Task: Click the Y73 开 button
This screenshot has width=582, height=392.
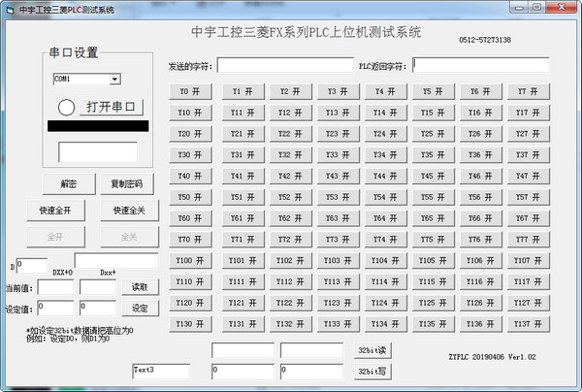Action: pos(339,240)
